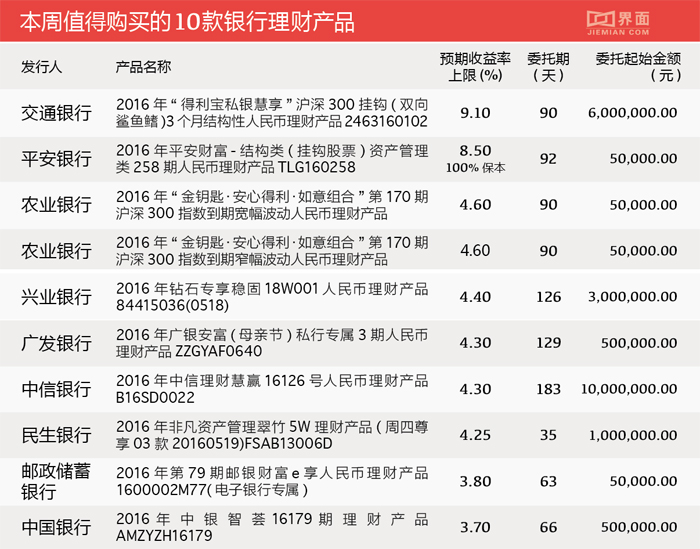Select yield 4.30 in 广发银行 row

click(x=475, y=343)
